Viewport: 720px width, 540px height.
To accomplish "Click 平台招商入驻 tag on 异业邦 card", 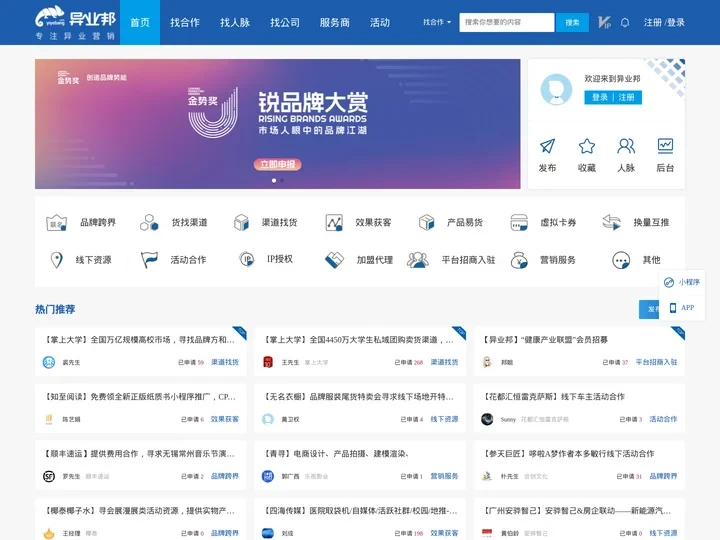I will [x=656, y=362].
